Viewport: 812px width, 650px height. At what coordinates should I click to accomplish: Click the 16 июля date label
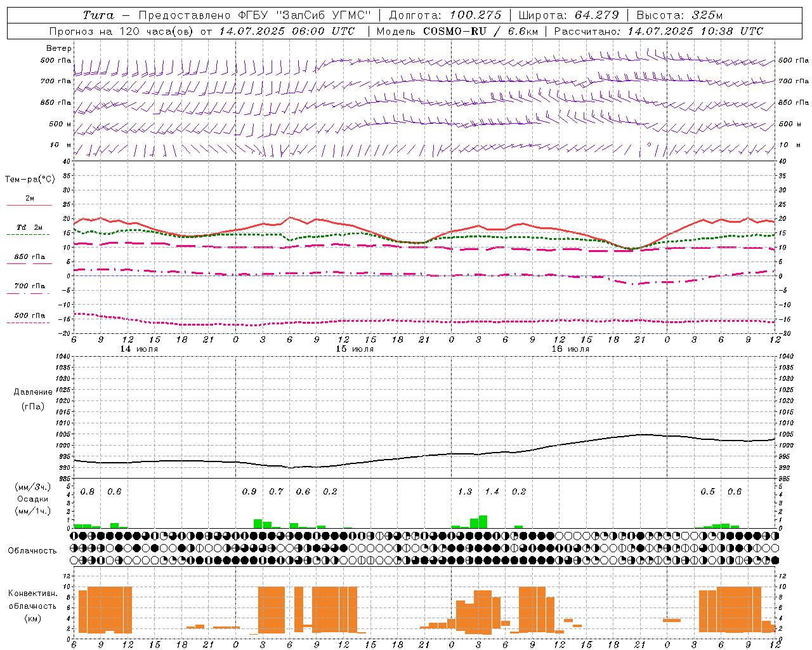pyautogui.click(x=570, y=349)
